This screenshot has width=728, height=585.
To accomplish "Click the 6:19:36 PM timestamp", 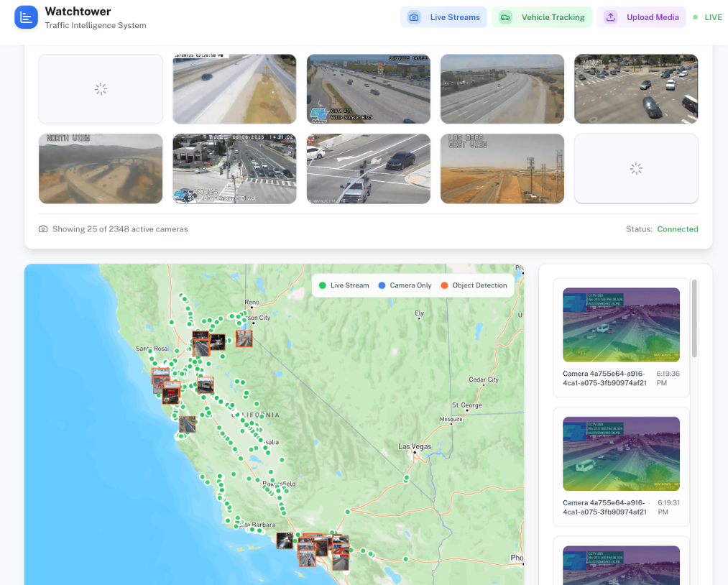I will (x=668, y=378).
